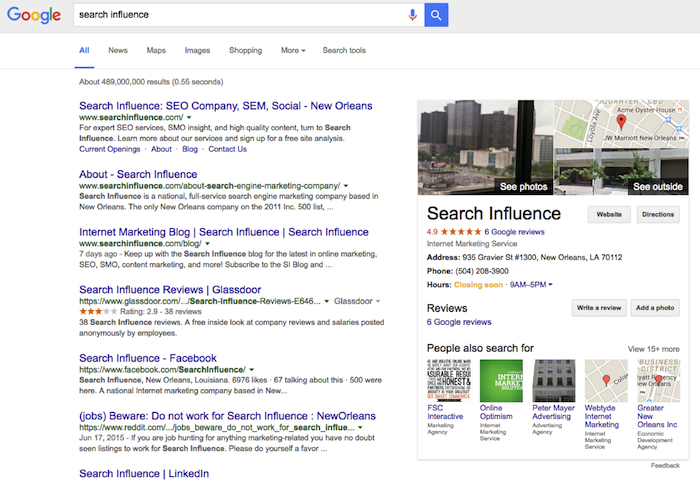
Task: Click the Directions button
Action: point(658,214)
